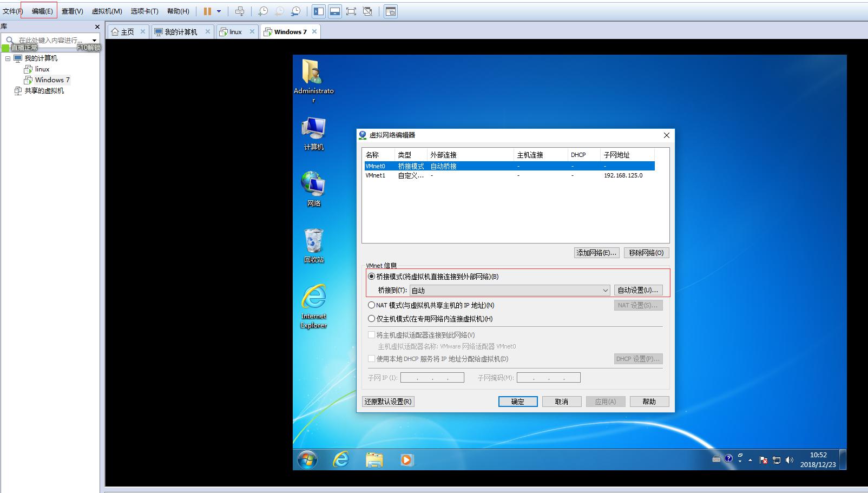868x493 pixels.
Task: Close the linux tab
Action: 252,31
